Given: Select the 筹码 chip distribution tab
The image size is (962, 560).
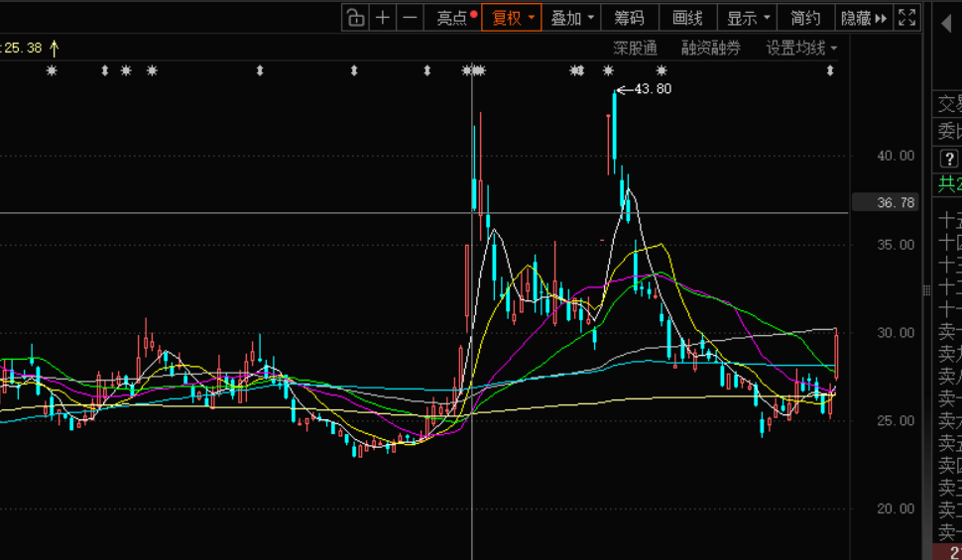Looking at the screenshot, I should (x=629, y=18).
